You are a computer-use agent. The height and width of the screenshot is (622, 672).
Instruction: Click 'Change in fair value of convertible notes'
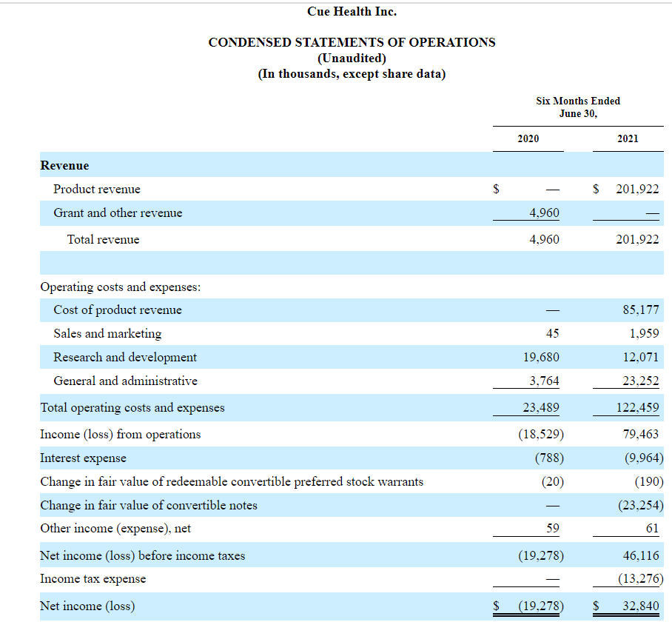tap(149, 506)
